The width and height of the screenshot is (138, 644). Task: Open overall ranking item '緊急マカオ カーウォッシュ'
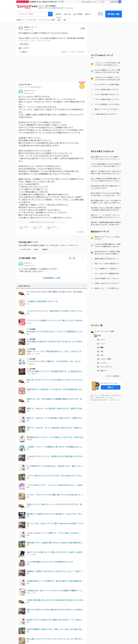click(107, 238)
